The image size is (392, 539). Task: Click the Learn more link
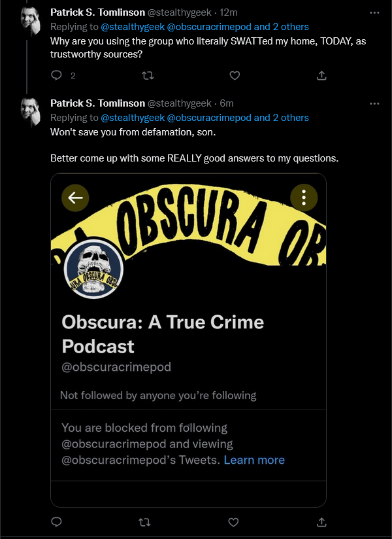pyautogui.click(x=254, y=460)
